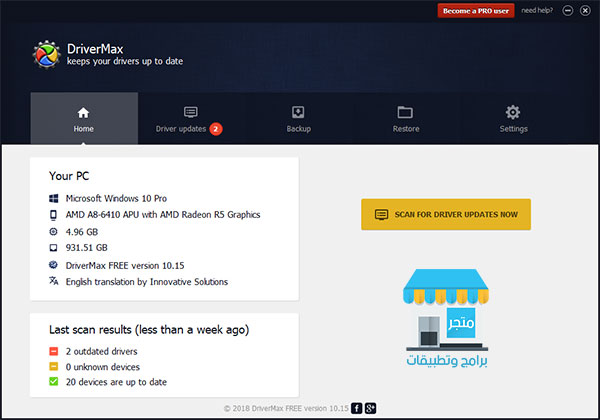Viewport: 600px width, 420px height.
Task: Click Become a PRO user button
Action: [x=476, y=11]
